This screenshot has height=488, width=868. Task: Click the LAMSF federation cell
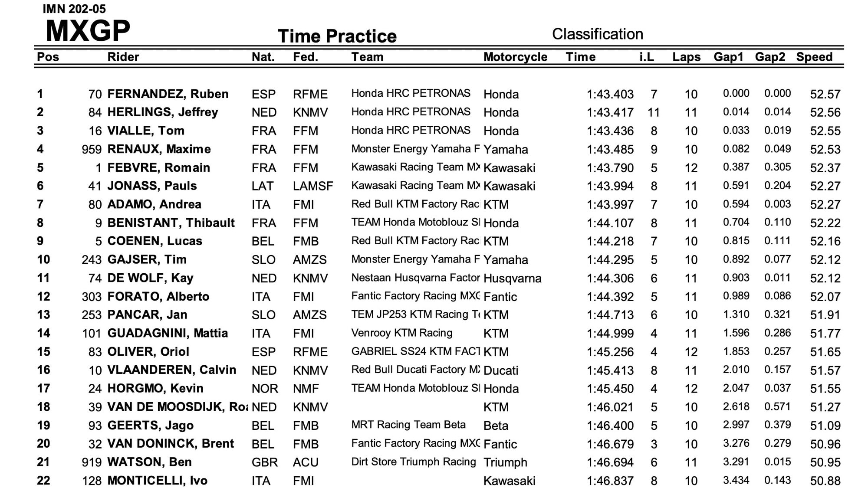pos(313,186)
